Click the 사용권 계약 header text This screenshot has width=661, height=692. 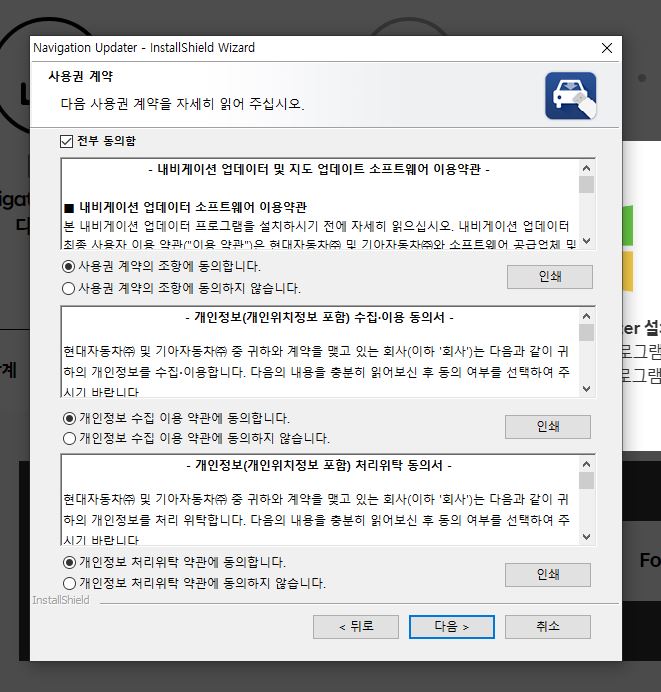coord(81,76)
